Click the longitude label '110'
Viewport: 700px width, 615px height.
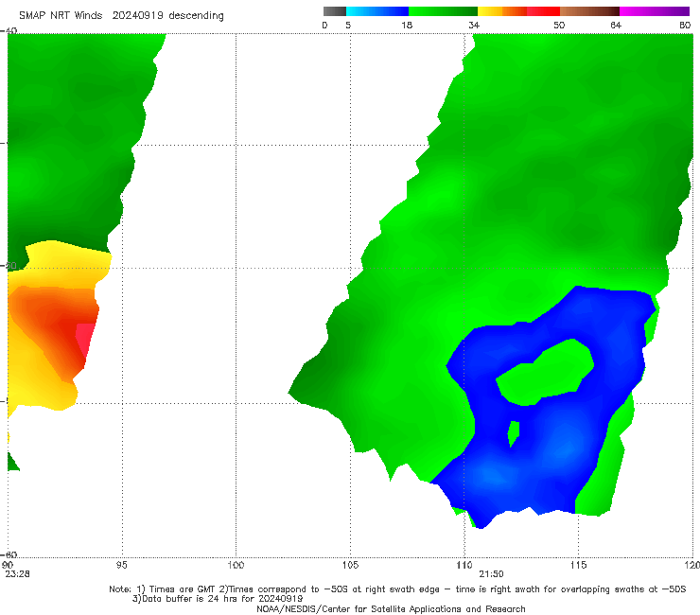464,565
